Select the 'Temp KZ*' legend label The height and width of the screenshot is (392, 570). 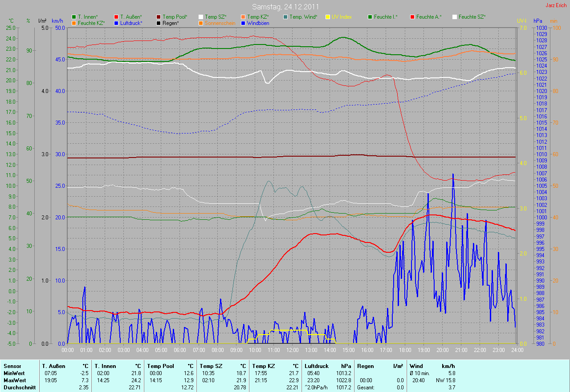[258, 17]
